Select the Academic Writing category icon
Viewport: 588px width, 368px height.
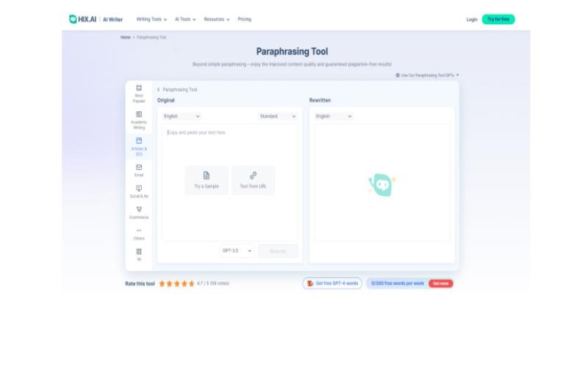click(x=139, y=119)
